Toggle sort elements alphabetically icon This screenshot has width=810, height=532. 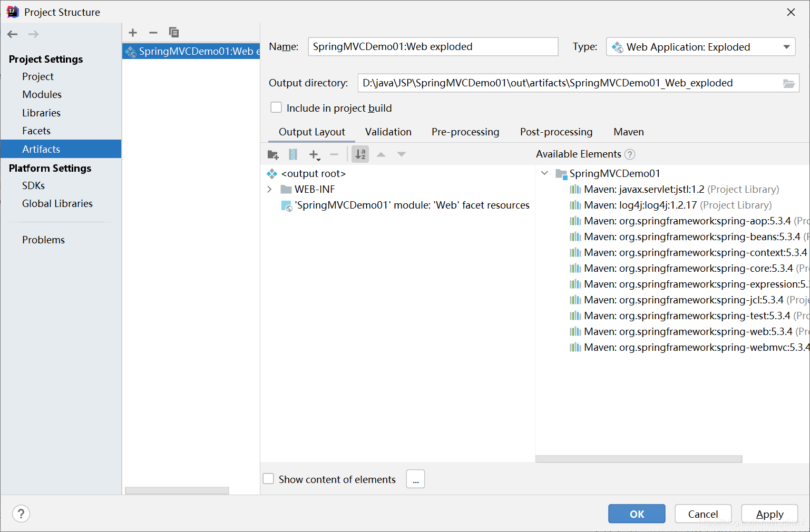(x=360, y=154)
